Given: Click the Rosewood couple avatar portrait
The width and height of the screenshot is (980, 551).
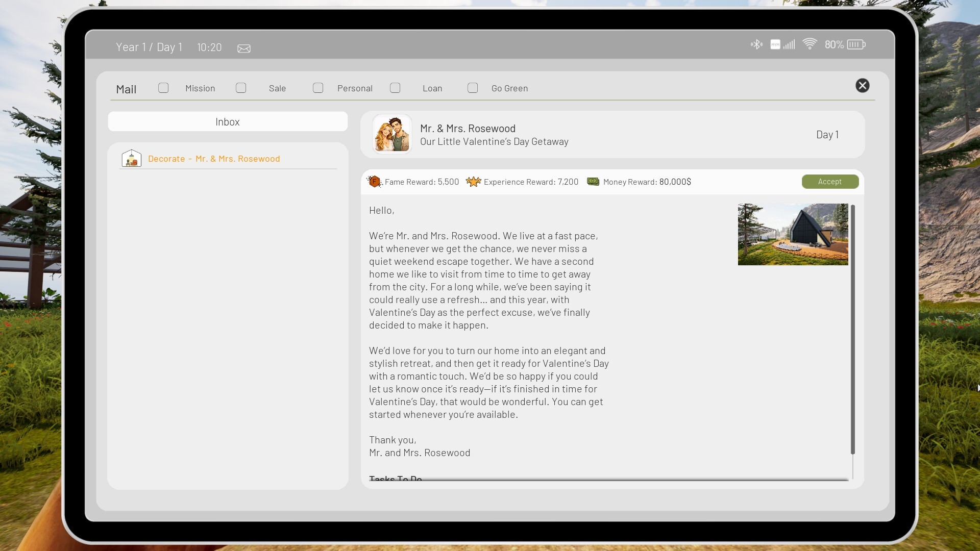Looking at the screenshot, I should pos(391,134).
